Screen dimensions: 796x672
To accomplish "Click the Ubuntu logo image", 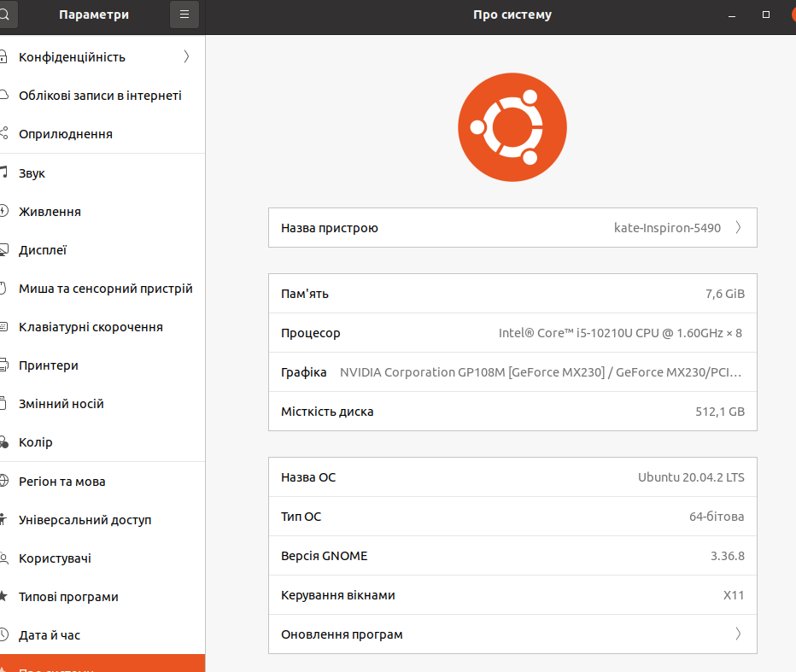I will click(x=512, y=127).
